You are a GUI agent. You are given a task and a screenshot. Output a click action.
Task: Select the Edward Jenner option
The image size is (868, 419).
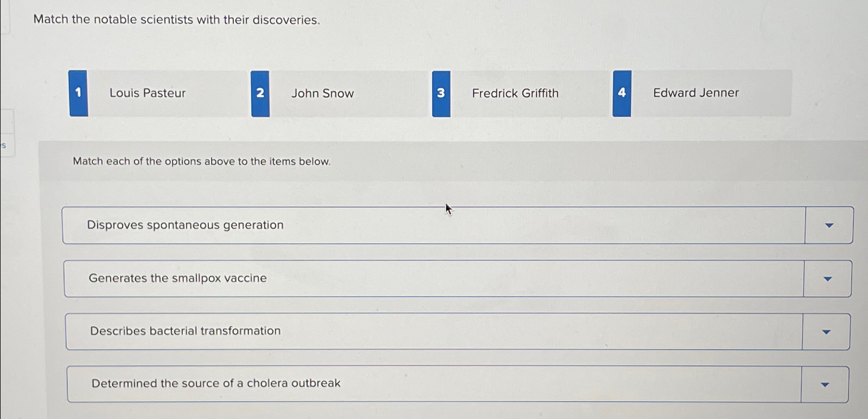point(696,93)
